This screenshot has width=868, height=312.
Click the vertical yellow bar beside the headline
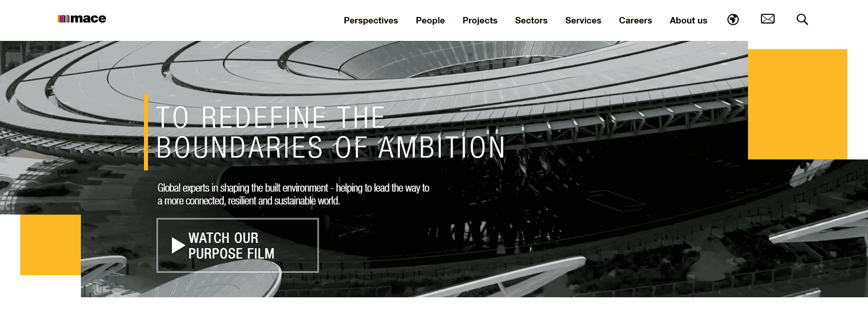point(147,132)
